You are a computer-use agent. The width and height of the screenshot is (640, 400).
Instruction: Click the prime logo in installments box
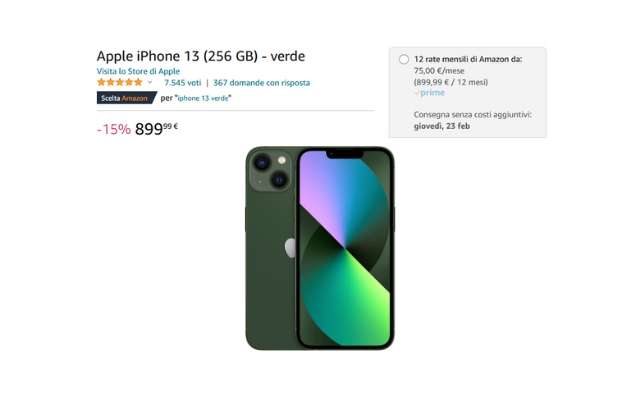430,93
